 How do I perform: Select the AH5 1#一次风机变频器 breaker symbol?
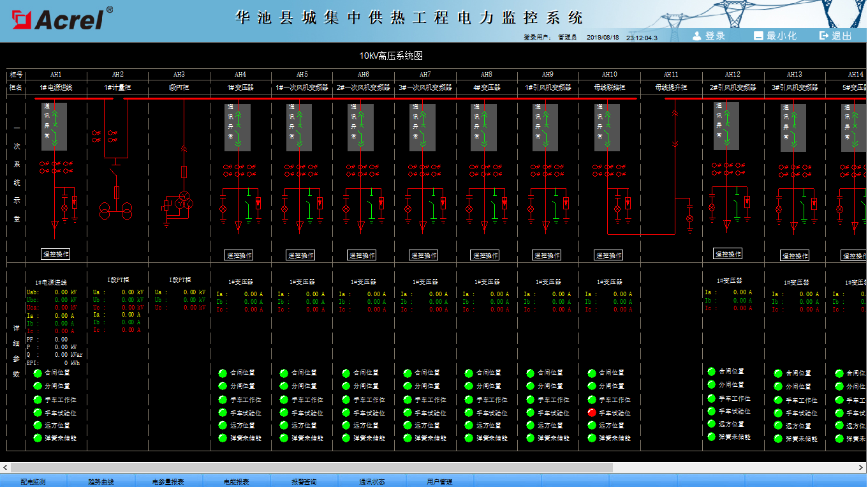point(299,127)
